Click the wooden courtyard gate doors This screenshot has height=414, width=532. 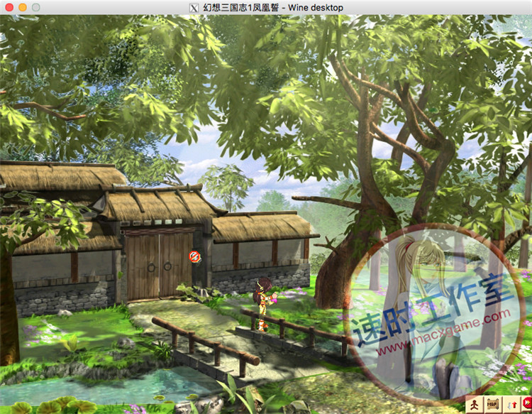pyautogui.click(x=159, y=266)
